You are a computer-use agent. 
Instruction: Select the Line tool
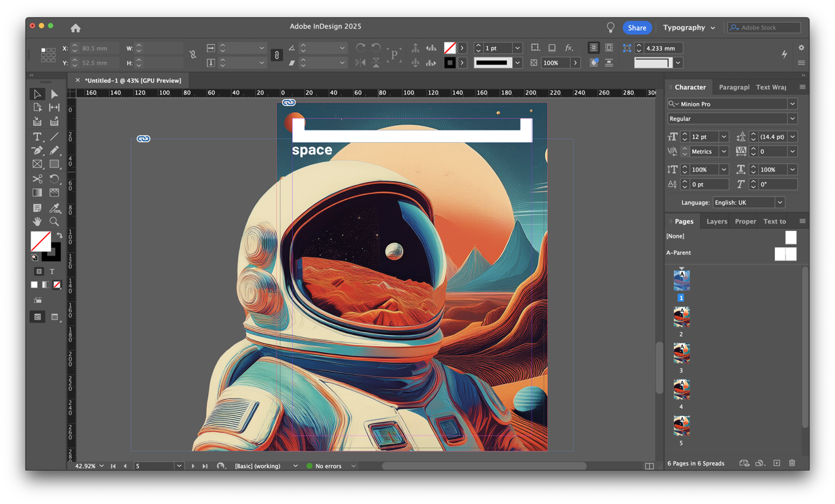coord(54,137)
